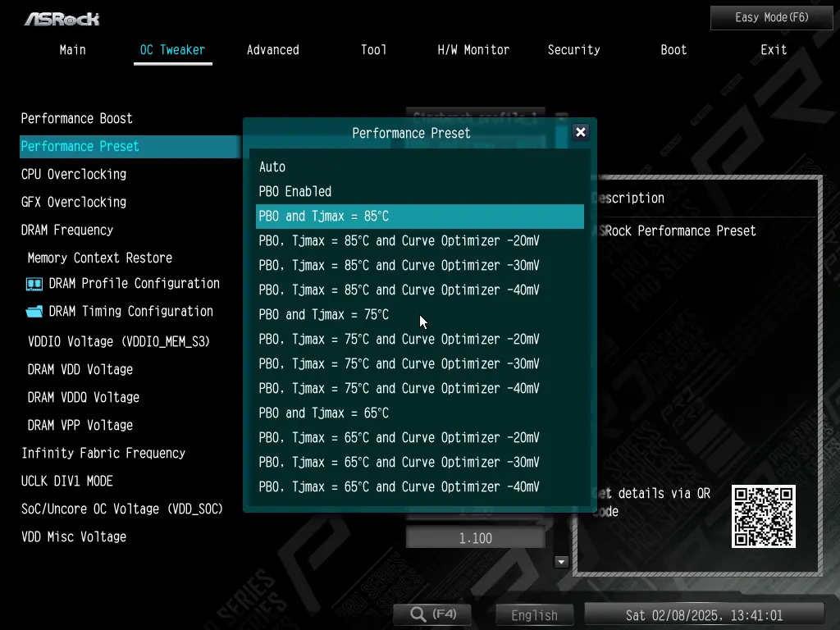Click the English language button
This screenshot has height=630, width=840.
click(x=534, y=615)
